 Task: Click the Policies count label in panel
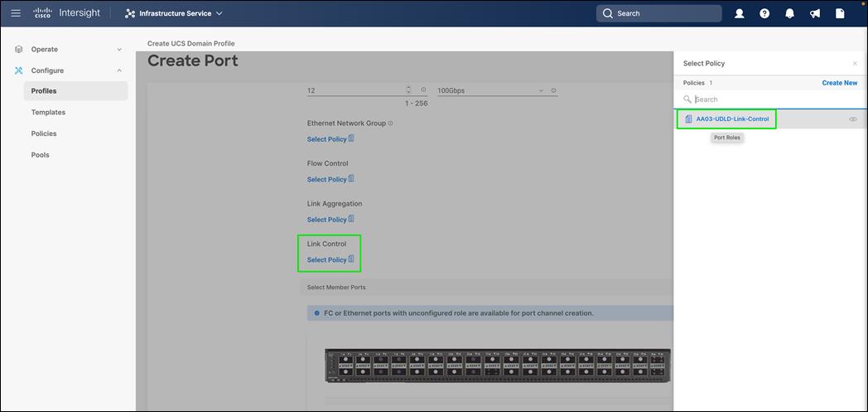click(697, 83)
